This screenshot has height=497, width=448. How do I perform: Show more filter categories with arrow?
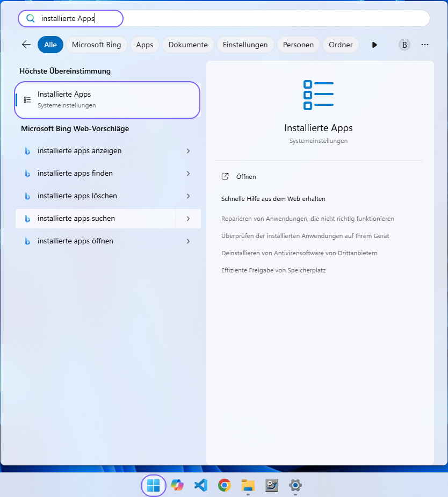point(374,45)
